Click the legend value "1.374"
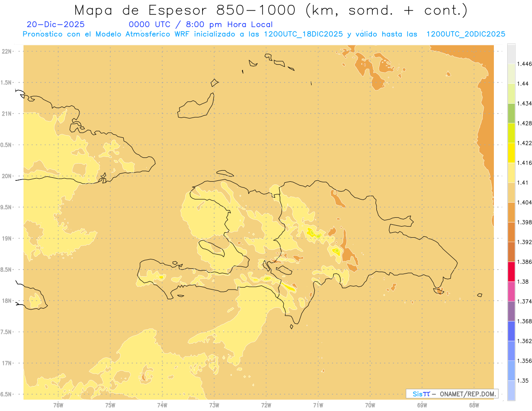Screen dimensions: 532x411 click(525, 301)
